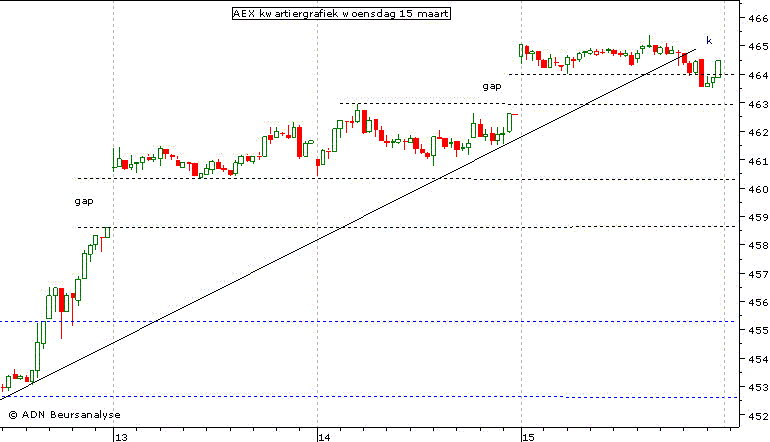
Task: Click the '© ADN Beursanalyse' copyright text
Action: click(64, 414)
